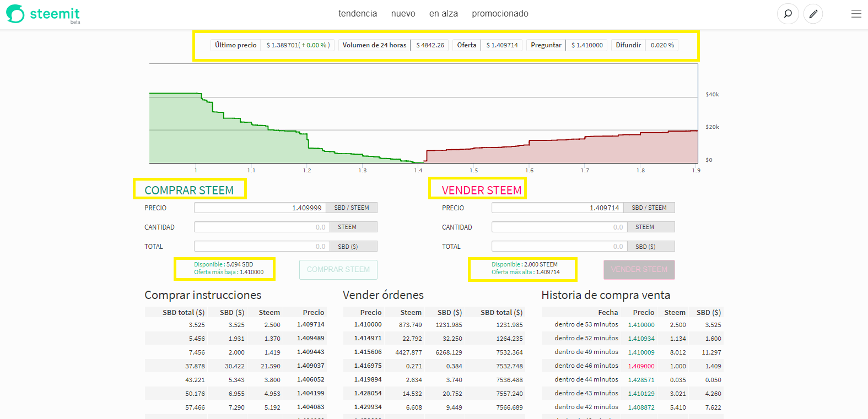The image size is (868, 419).
Task: Write a new post using pencil icon
Action: (813, 14)
